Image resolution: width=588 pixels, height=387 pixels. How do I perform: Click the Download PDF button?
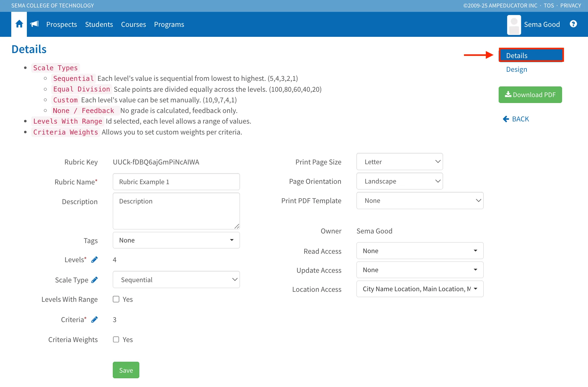click(x=530, y=95)
